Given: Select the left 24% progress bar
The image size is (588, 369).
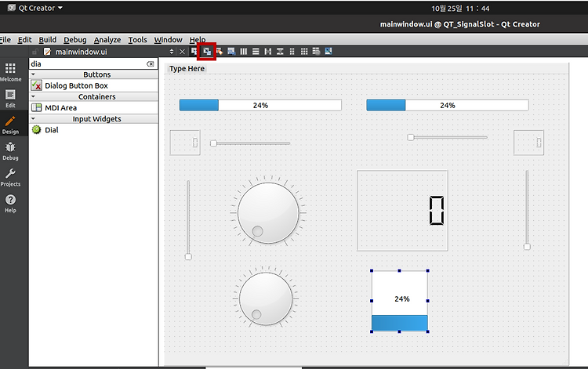Looking at the screenshot, I should coord(260,105).
